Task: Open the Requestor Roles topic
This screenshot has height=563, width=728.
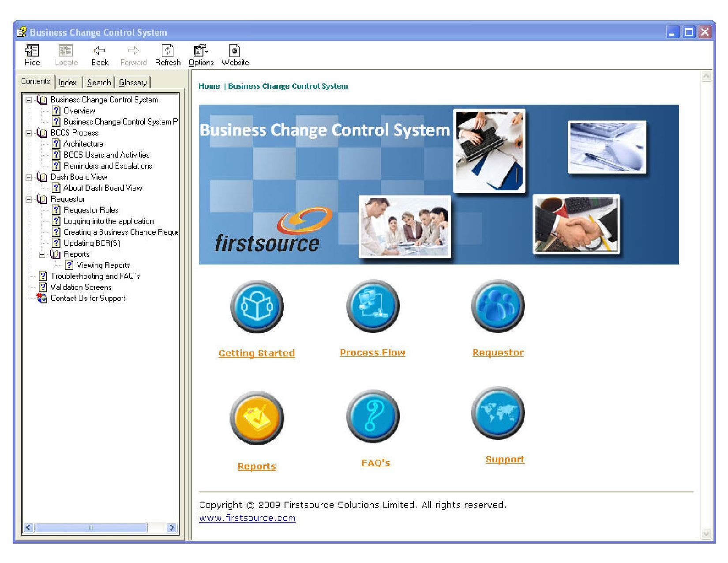Action: 91,210
